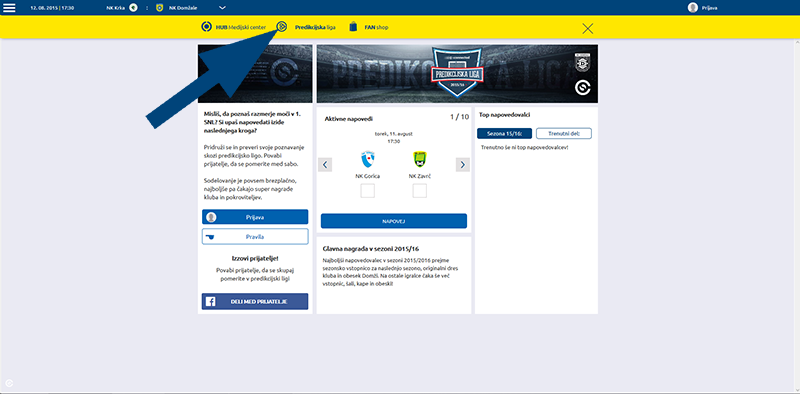The width and height of the screenshot is (800, 394).
Task: Click the score box under NK Gorica
Action: [367, 191]
